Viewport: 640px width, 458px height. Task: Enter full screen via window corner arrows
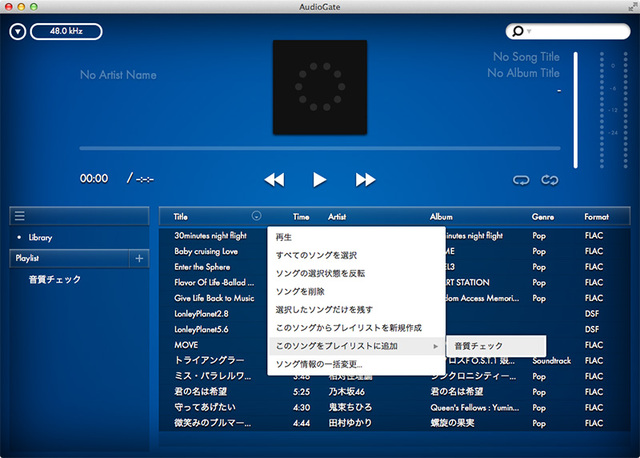pos(633,6)
